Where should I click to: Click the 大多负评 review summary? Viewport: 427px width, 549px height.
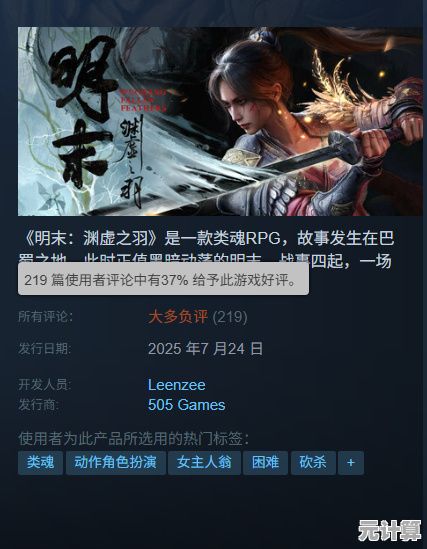pyautogui.click(x=178, y=317)
